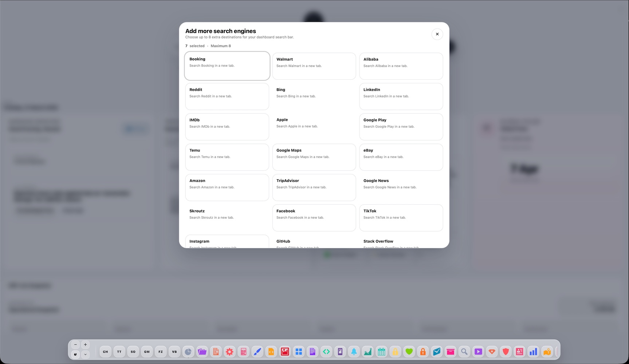Open the pink calculator icon in the dock
Viewport: 629px width, 364px height.
pos(243,352)
